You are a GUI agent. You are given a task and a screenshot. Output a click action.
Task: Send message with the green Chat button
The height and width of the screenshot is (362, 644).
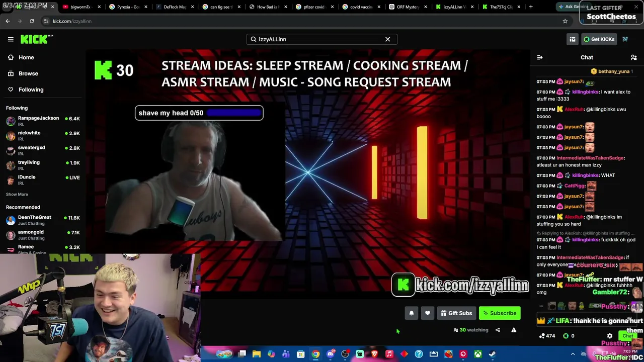tap(627, 336)
